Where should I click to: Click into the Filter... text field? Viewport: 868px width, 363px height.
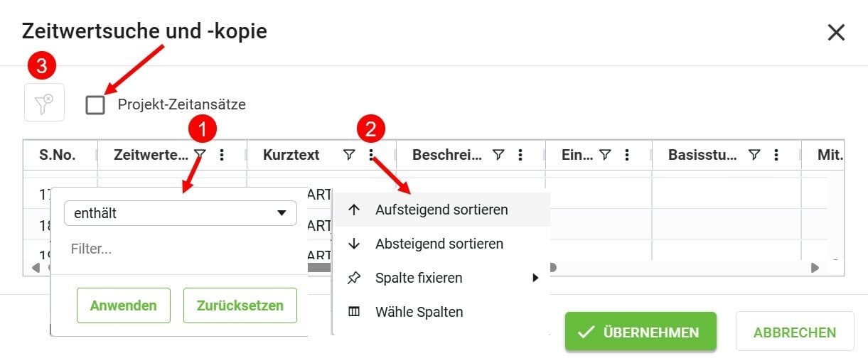click(179, 249)
